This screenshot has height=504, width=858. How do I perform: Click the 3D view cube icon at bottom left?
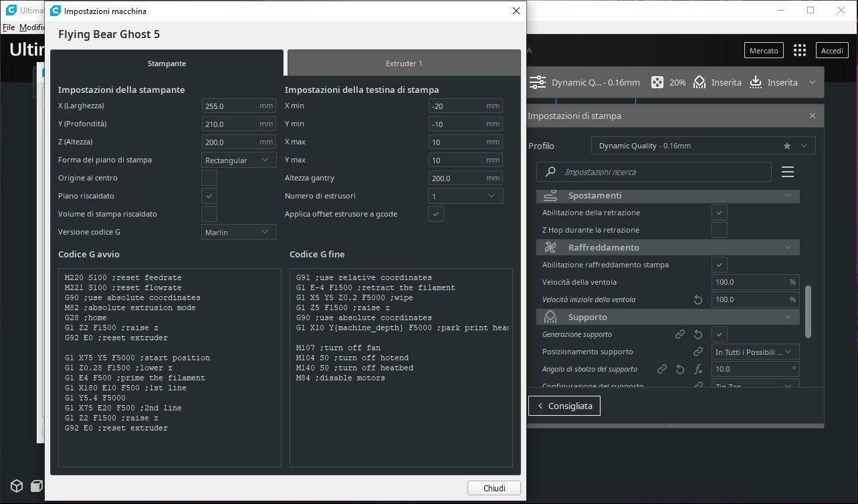(x=17, y=486)
